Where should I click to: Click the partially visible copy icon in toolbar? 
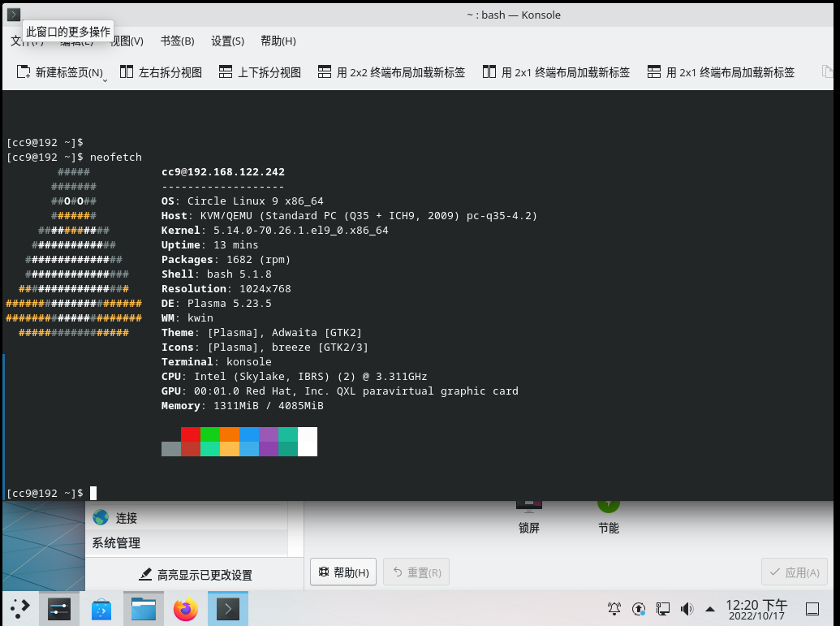[827, 71]
